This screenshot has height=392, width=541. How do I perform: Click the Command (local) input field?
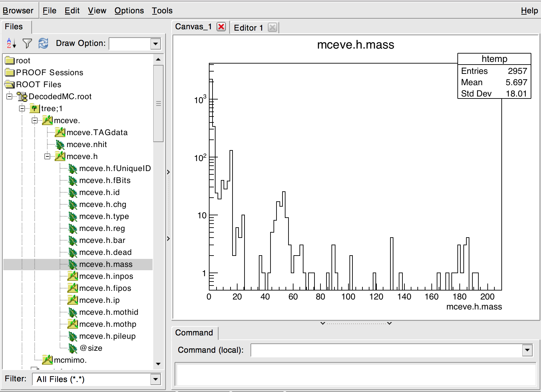[x=386, y=350]
